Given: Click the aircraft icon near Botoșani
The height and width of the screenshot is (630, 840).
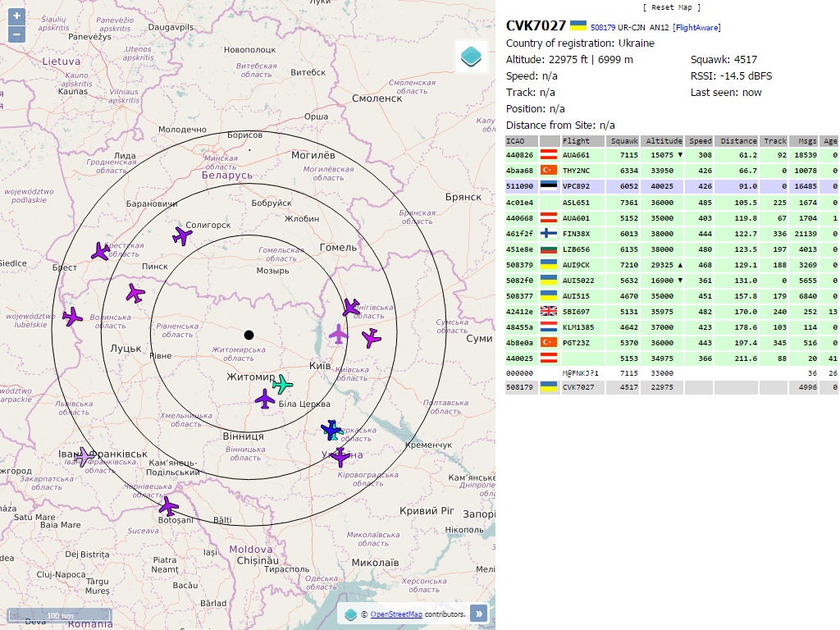Looking at the screenshot, I should (x=168, y=505).
